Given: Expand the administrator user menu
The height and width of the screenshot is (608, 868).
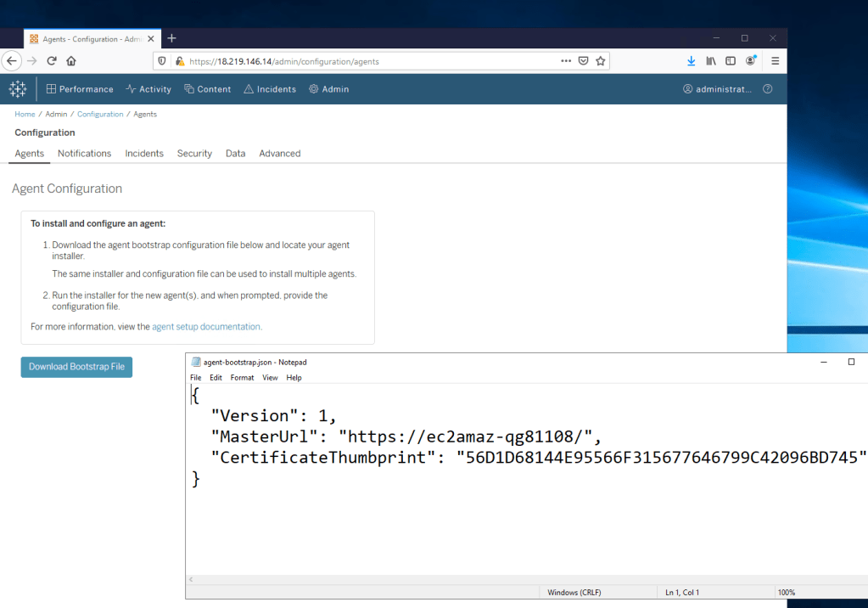Looking at the screenshot, I should pyautogui.click(x=717, y=89).
